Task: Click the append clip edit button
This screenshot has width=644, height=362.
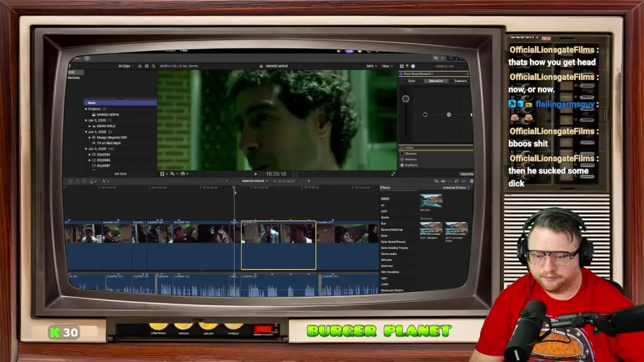Action: point(85,181)
